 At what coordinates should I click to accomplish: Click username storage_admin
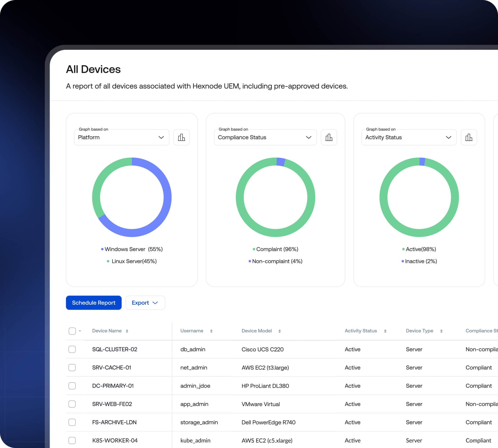pos(199,422)
